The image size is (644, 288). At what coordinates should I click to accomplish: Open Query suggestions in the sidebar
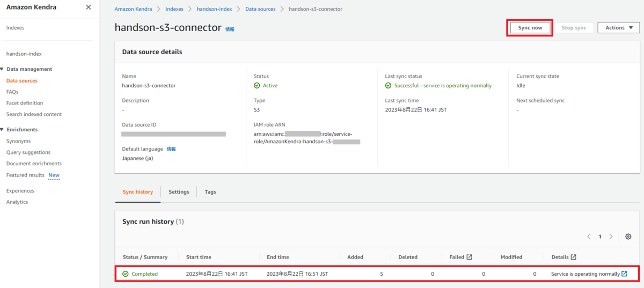[28, 153]
